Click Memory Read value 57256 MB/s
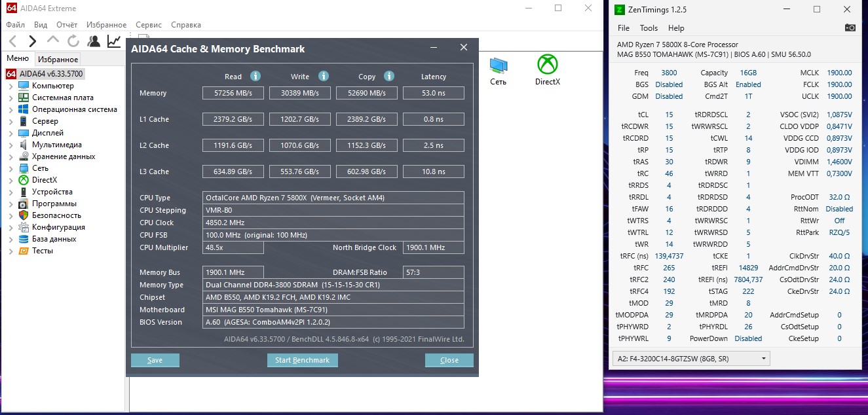The image size is (868, 415). 233,93
